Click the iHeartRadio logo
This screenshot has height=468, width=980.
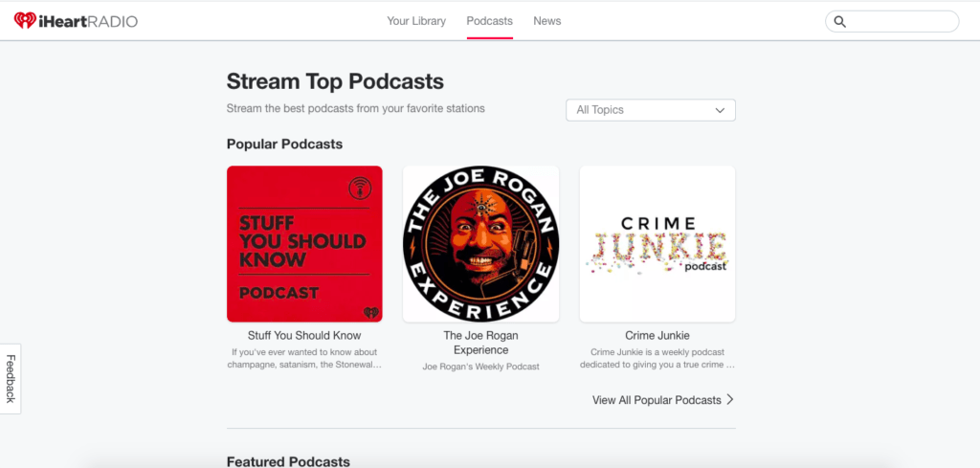tap(76, 21)
